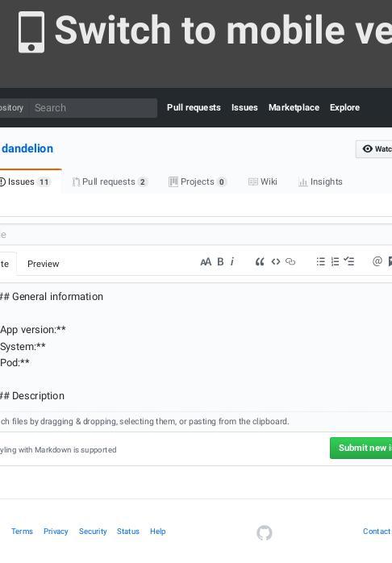Switch to the Preview tab

[43, 264]
